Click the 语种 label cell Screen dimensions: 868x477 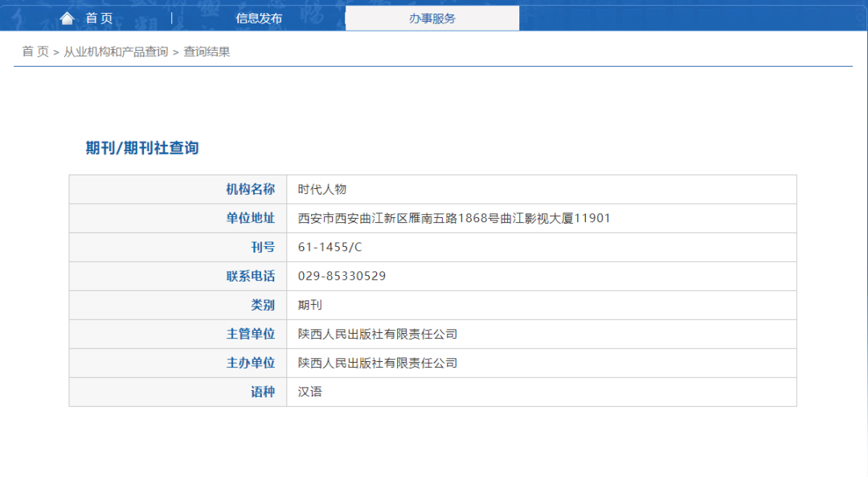pos(178,393)
